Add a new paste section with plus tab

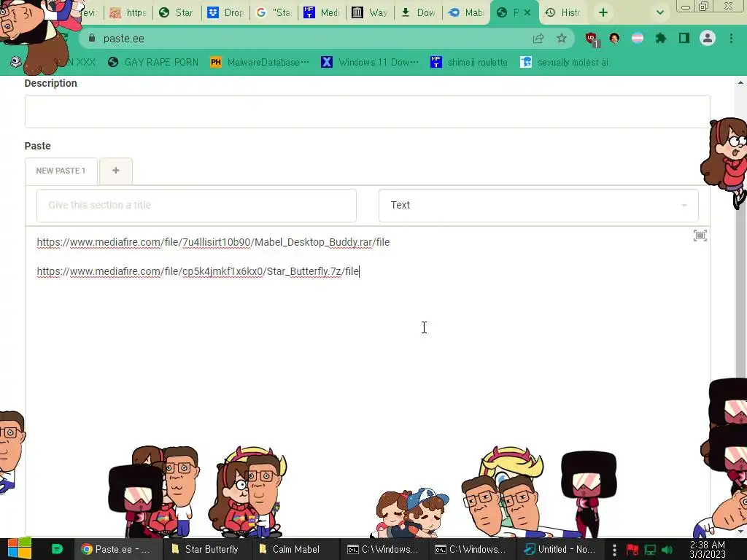tap(116, 171)
